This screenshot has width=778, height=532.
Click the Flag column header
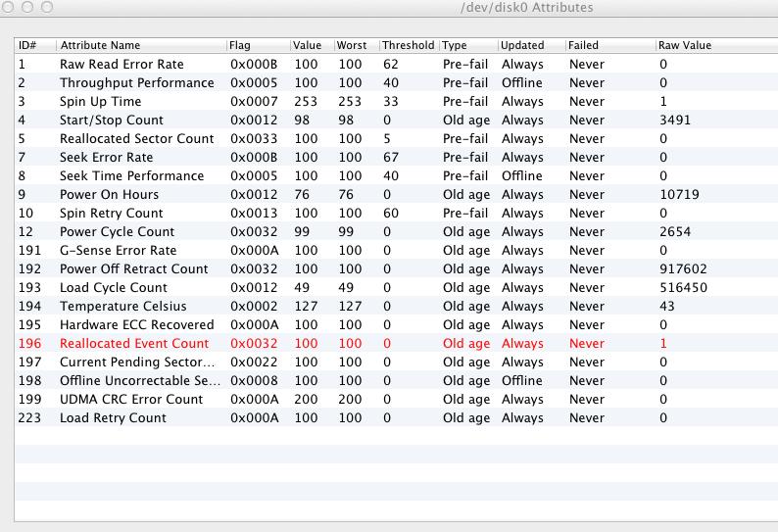[x=259, y=45]
